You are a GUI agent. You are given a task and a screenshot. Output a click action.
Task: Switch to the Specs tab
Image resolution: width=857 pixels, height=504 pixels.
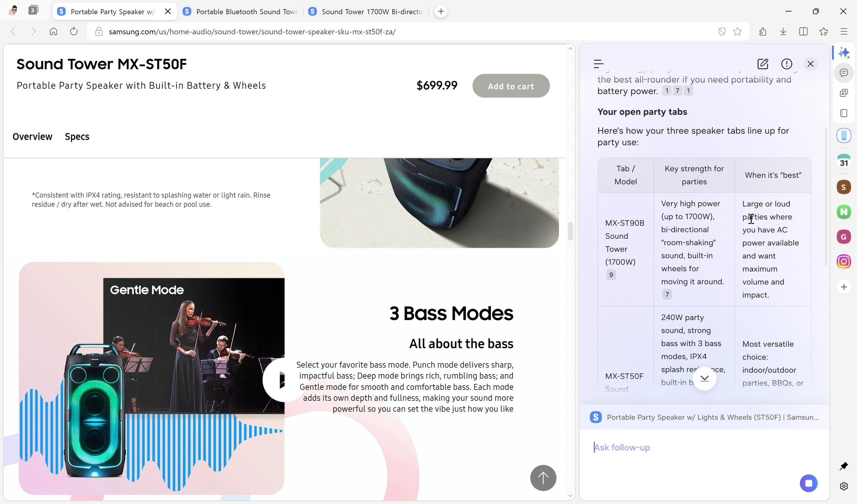77,136
